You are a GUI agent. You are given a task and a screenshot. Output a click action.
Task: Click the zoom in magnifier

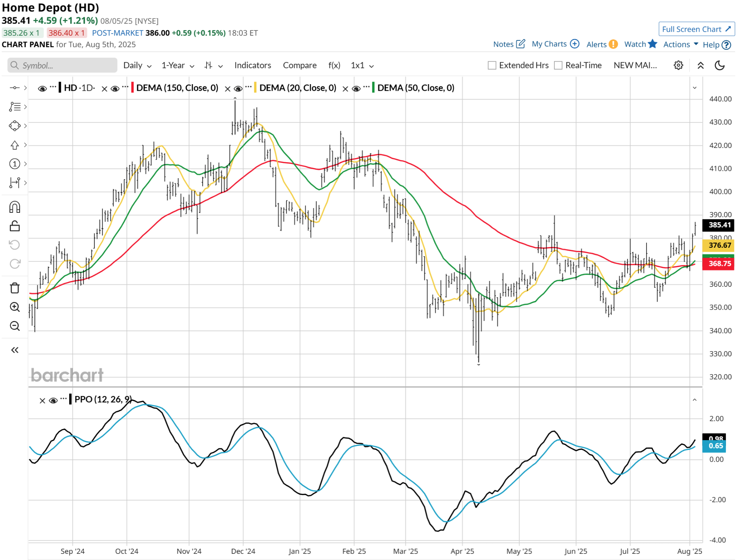click(x=15, y=307)
